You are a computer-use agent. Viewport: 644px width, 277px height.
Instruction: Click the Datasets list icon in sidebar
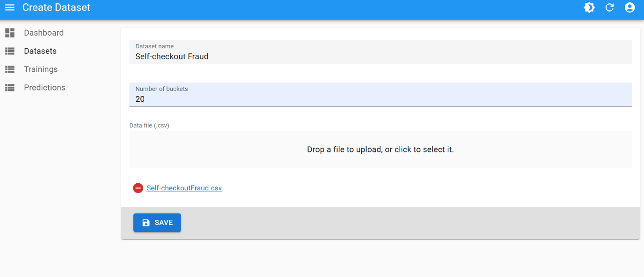tap(10, 51)
